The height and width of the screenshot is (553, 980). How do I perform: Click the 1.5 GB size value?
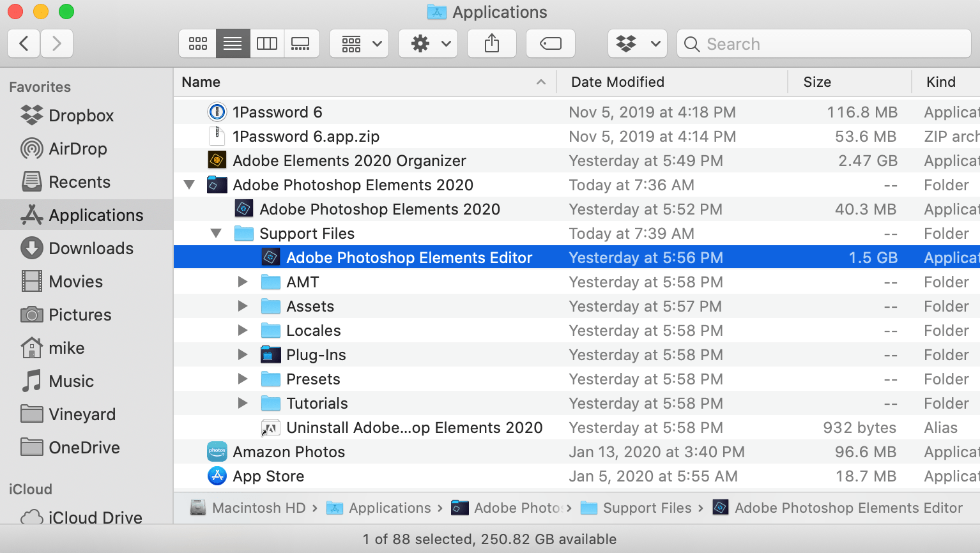(873, 258)
